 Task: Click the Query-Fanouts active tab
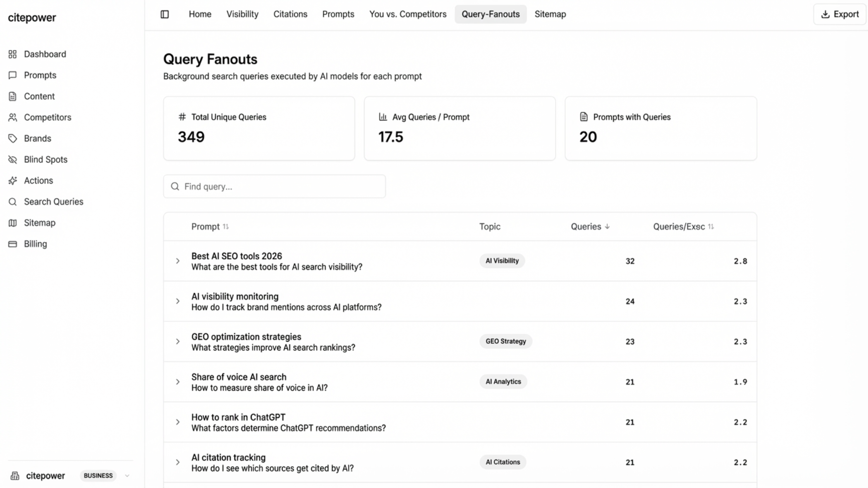[490, 14]
